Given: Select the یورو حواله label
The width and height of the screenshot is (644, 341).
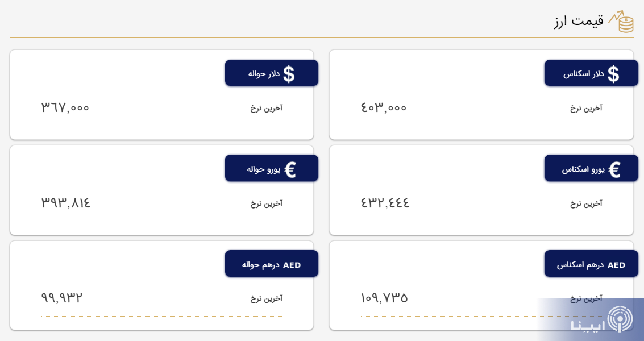Looking at the screenshot, I should coord(264,169).
